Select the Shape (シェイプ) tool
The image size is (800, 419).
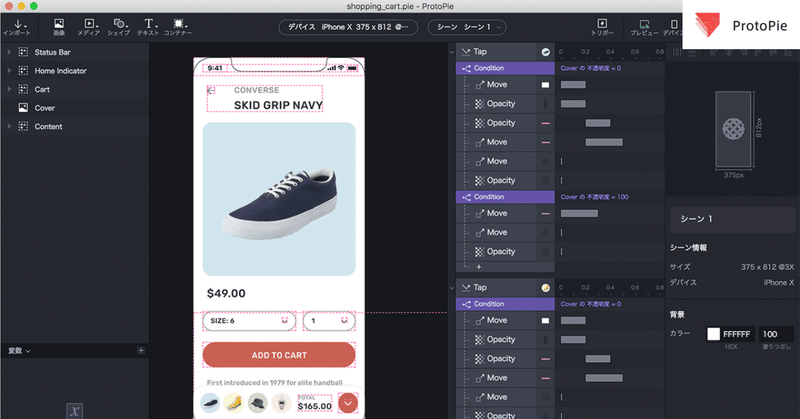(x=119, y=27)
